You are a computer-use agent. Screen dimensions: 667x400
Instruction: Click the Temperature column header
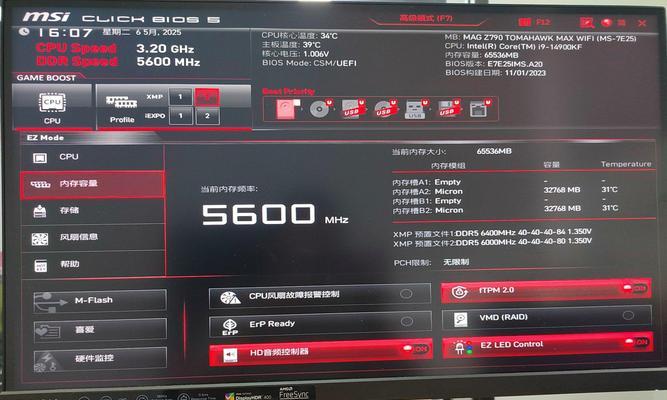[x=626, y=164]
